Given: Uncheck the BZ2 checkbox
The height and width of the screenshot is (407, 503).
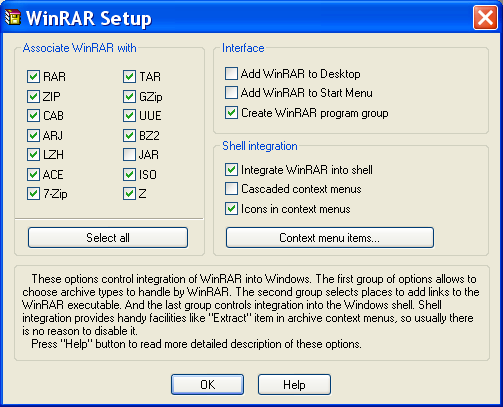Looking at the screenshot, I should [x=129, y=135].
